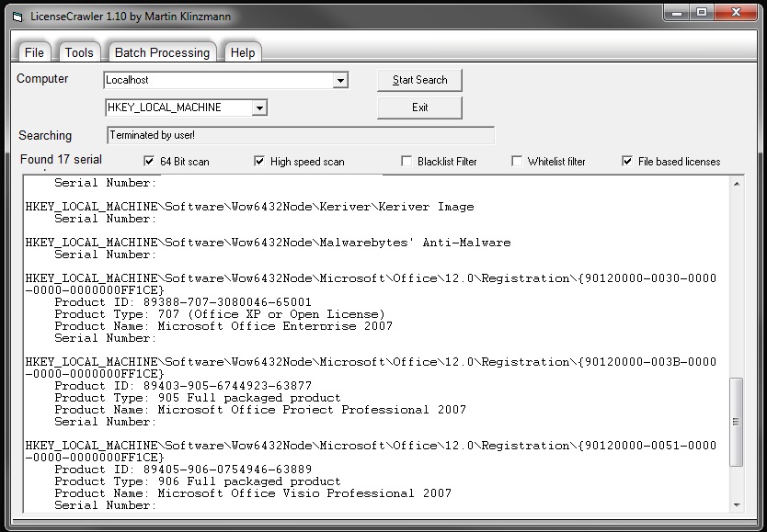Click Product ID 89388-707-3080046-65001 line

[x=183, y=302]
